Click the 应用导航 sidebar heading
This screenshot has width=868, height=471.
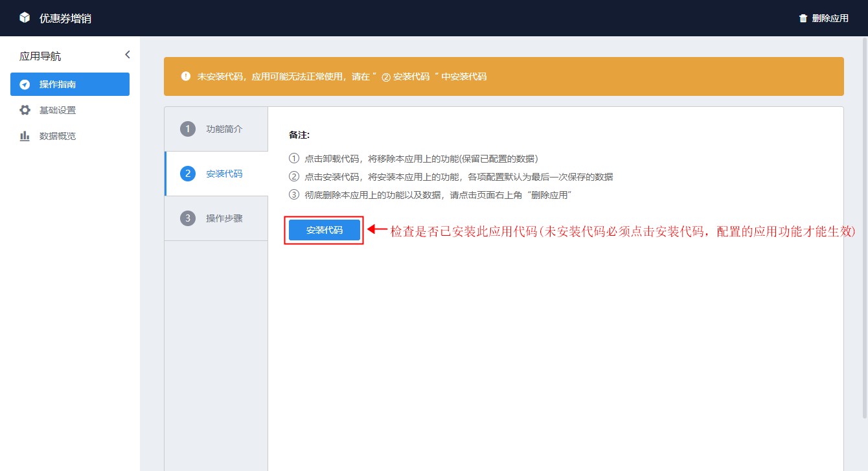pos(40,56)
